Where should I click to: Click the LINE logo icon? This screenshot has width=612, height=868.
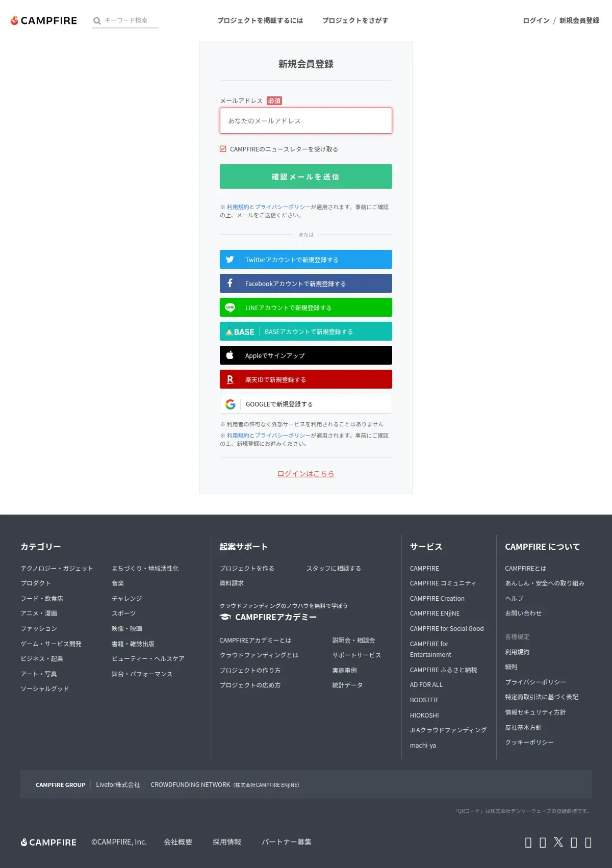pos(230,308)
